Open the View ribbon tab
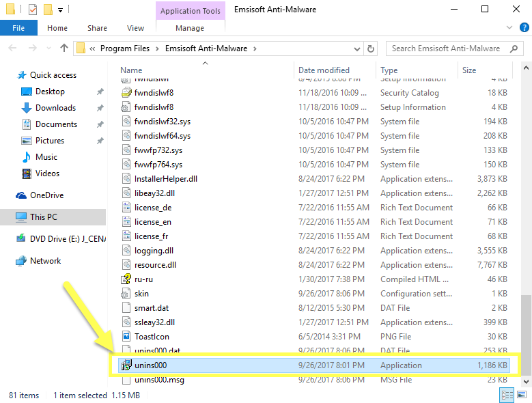 coord(135,28)
